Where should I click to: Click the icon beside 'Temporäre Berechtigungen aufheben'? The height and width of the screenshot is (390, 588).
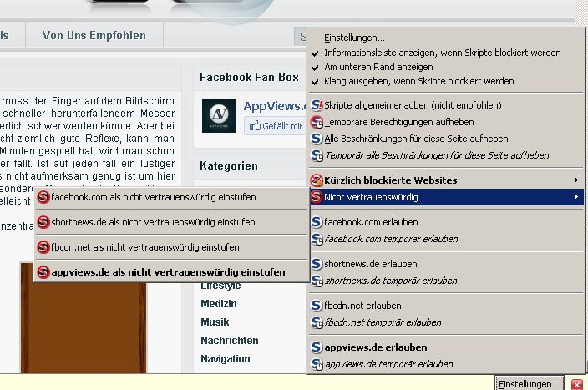[x=317, y=122]
